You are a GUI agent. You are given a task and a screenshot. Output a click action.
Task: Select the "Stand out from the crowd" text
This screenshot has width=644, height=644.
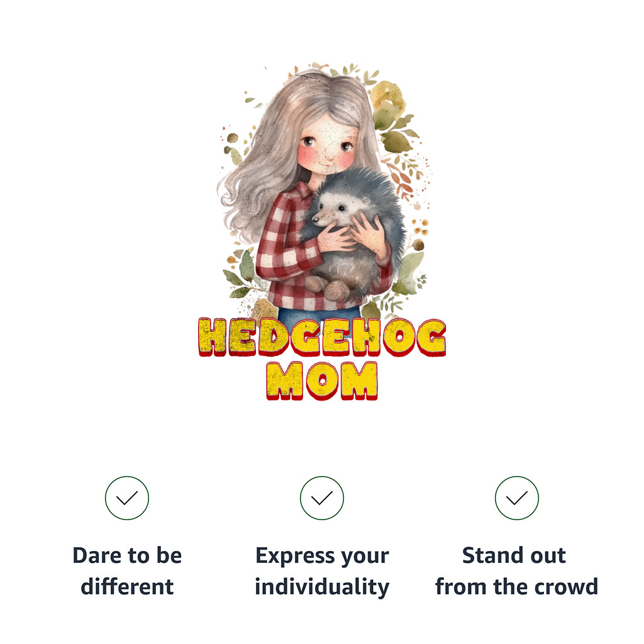click(x=517, y=571)
